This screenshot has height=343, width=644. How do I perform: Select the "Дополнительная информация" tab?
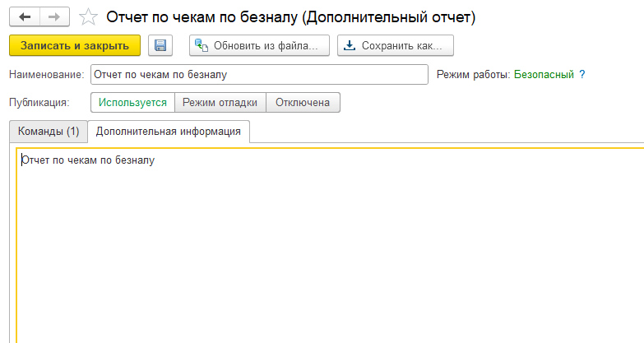(168, 132)
